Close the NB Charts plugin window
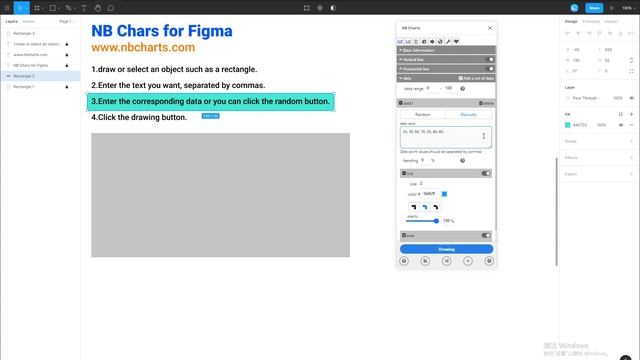Viewport: 640px width, 360px height. [490, 28]
